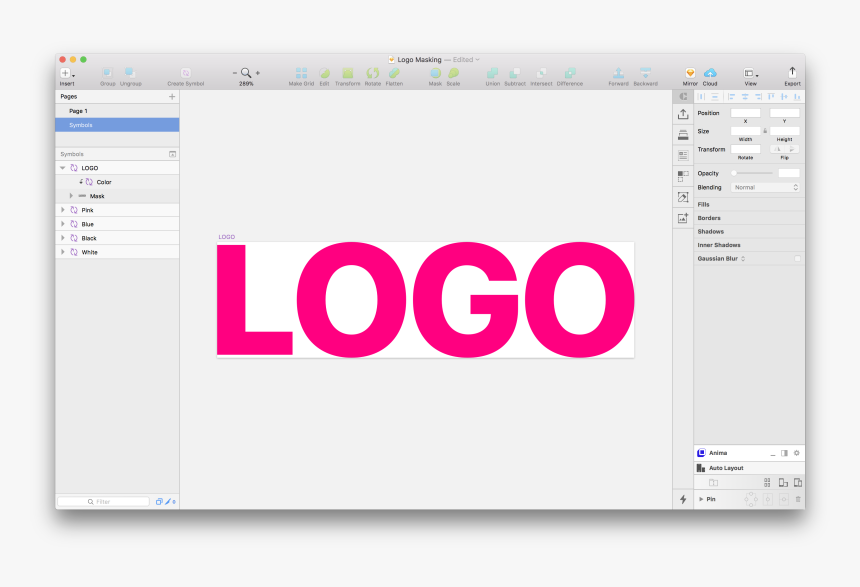Apply the Union boolean operation
860x587 pixels.
492,75
